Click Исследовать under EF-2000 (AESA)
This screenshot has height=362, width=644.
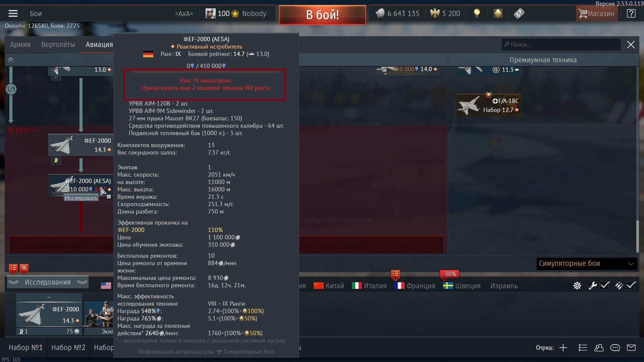81,198
